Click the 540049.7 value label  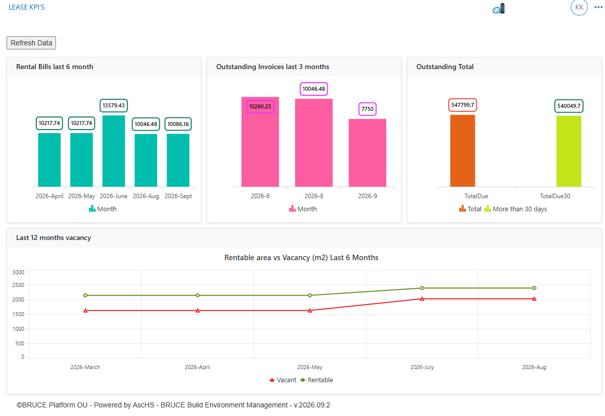pyautogui.click(x=569, y=106)
